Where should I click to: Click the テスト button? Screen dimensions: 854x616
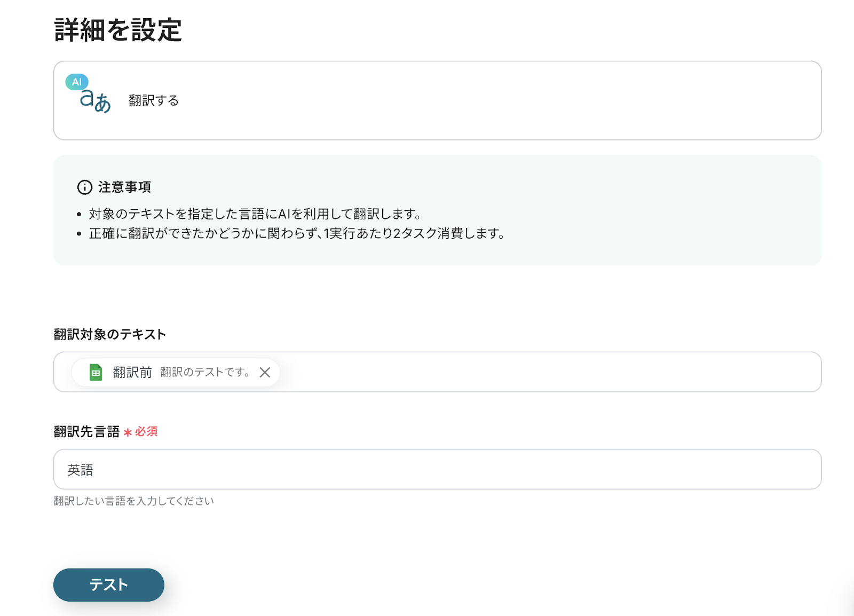coord(109,585)
